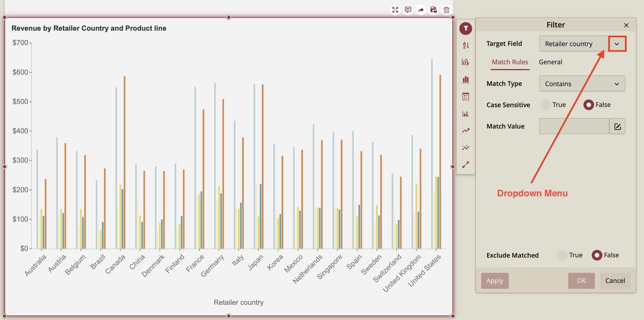This screenshot has height=320, width=644.
Task: Click the 'Match Type' label
Action: 504,84
